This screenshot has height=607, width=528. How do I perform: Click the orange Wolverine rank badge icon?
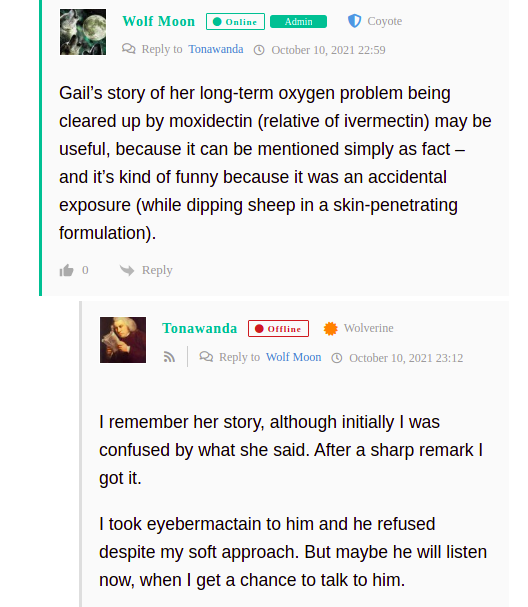[331, 329]
